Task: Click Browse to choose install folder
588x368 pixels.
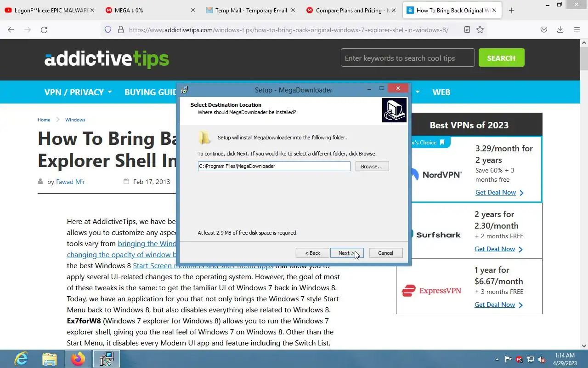Action: tap(372, 167)
